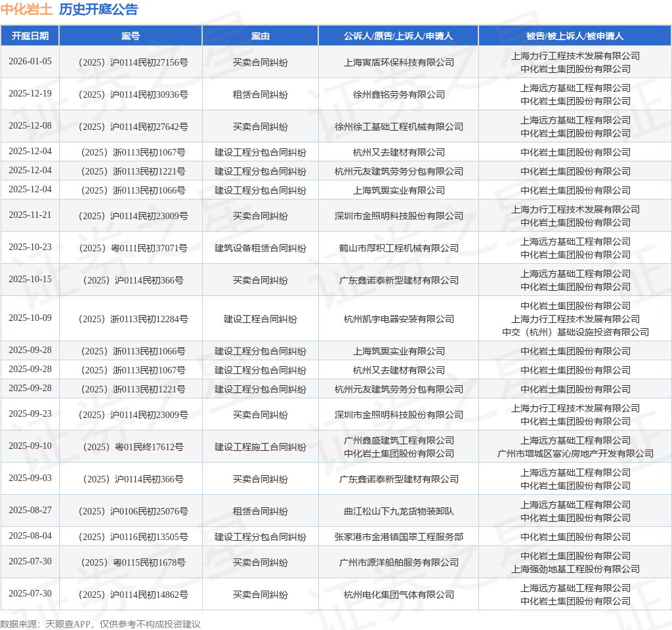Select date cell 2026-01-05
Image resolution: width=672 pixels, height=630 pixels.
click(30, 61)
